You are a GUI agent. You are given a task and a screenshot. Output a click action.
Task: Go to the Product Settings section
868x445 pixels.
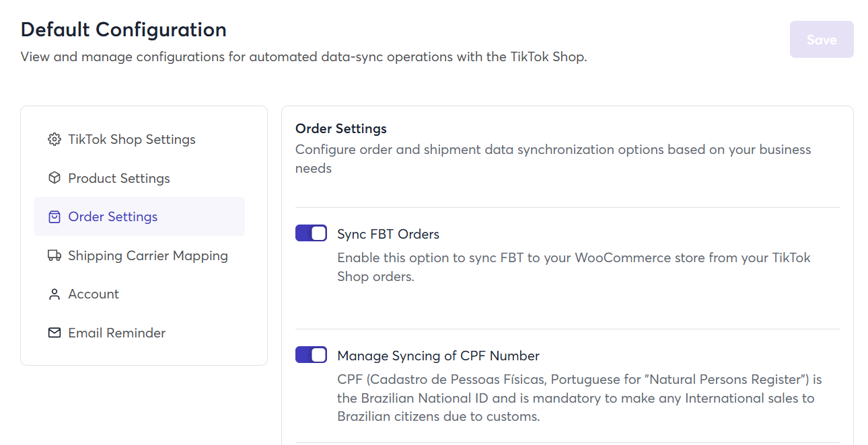coord(119,178)
